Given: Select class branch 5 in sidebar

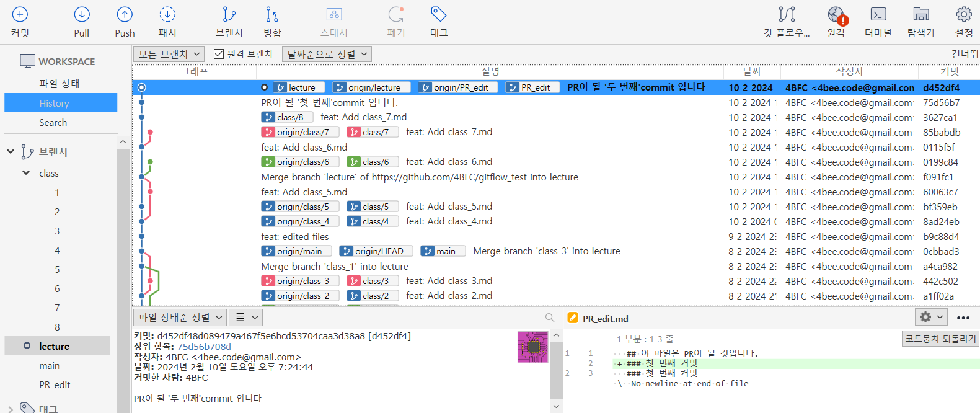Looking at the screenshot, I should 57,269.
